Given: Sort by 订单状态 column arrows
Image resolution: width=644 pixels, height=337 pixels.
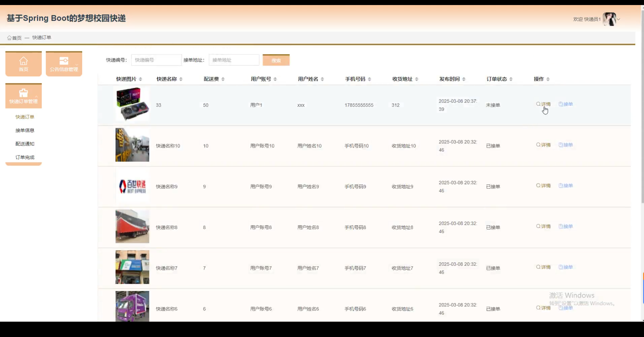Looking at the screenshot, I should tap(511, 79).
